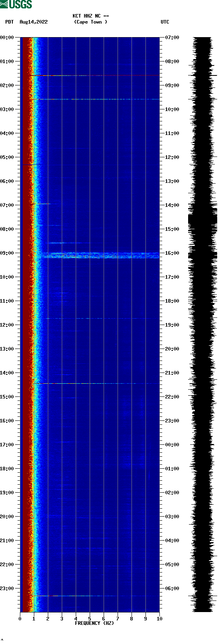Click the '8' frequency tick label
Screen dimensions: 220x644
tap(132, 619)
